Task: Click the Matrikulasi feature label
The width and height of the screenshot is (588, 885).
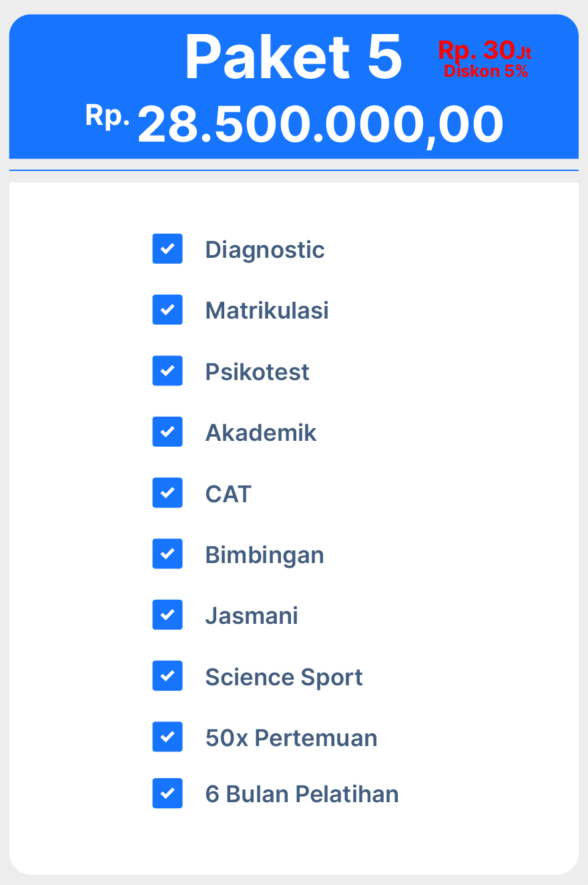Action: (x=267, y=311)
